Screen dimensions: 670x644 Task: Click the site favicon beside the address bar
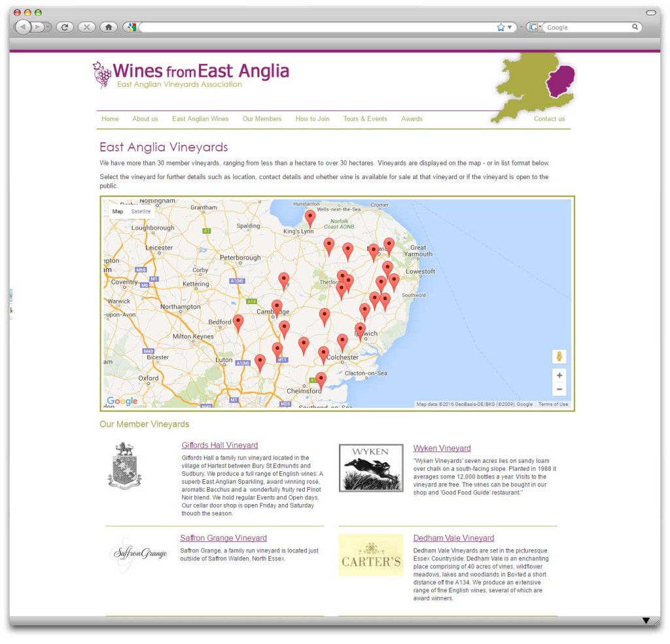pyautogui.click(x=132, y=27)
